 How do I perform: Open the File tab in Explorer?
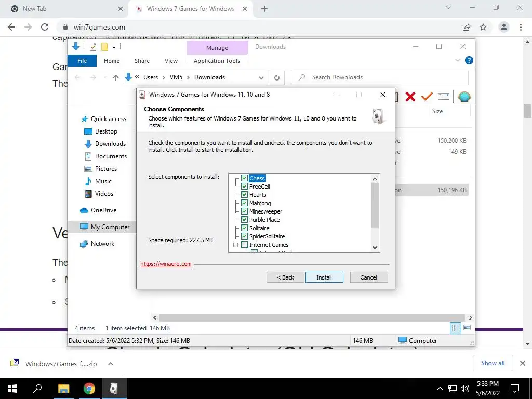(82, 61)
